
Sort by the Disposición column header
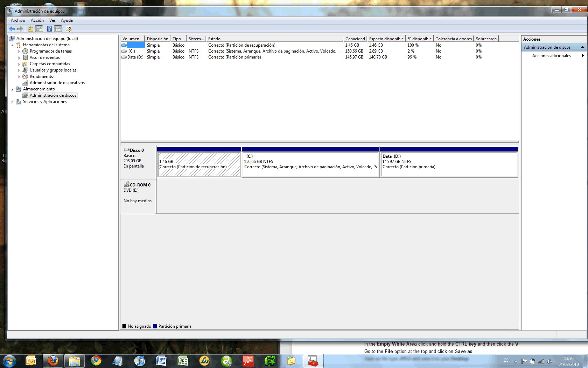tap(157, 39)
